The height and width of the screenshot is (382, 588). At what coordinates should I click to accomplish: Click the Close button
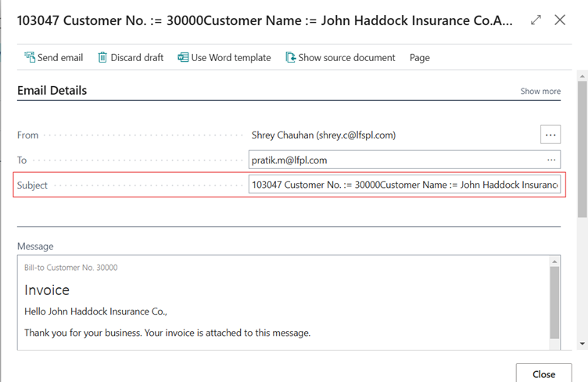point(543,373)
